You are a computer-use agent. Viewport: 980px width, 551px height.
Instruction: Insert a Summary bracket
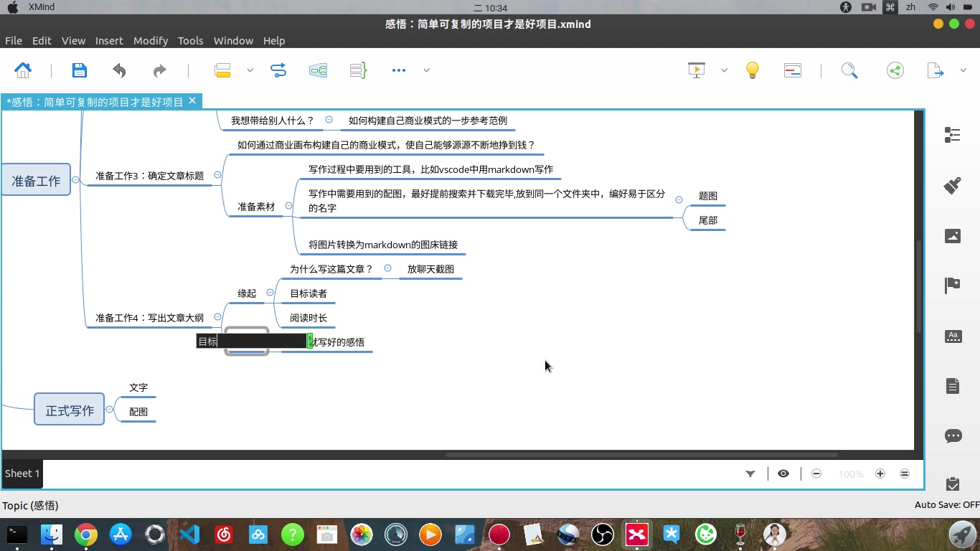(x=357, y=70)
